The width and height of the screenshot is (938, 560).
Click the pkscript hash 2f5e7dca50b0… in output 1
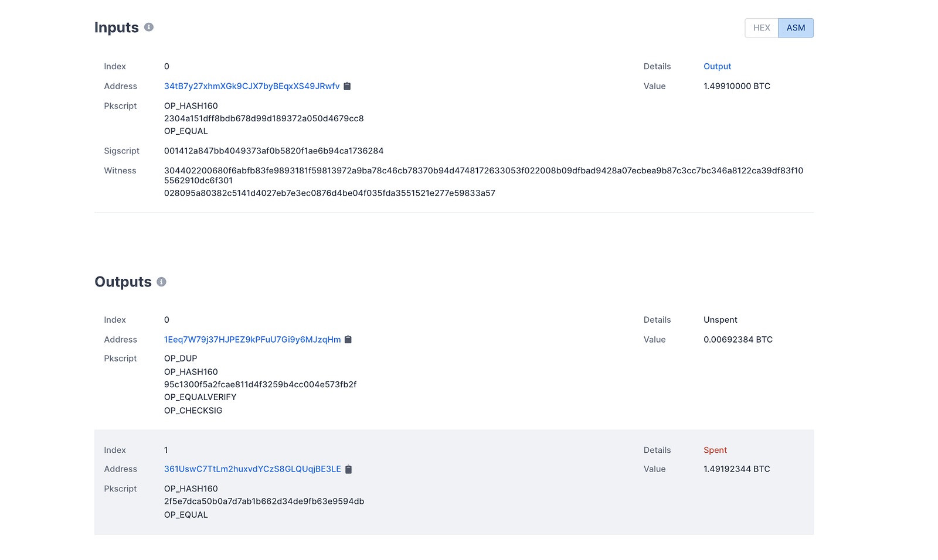[264, 501]
